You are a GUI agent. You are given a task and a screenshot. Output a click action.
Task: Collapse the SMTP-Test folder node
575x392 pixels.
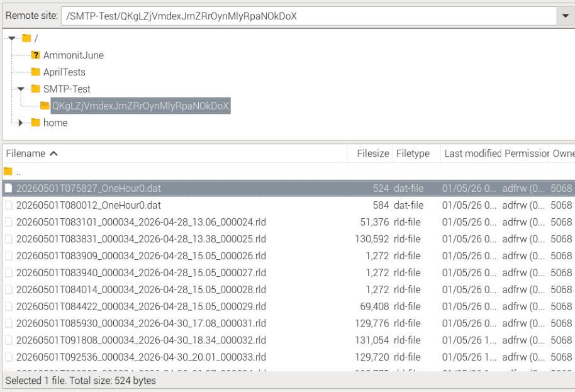coord(21,89)
